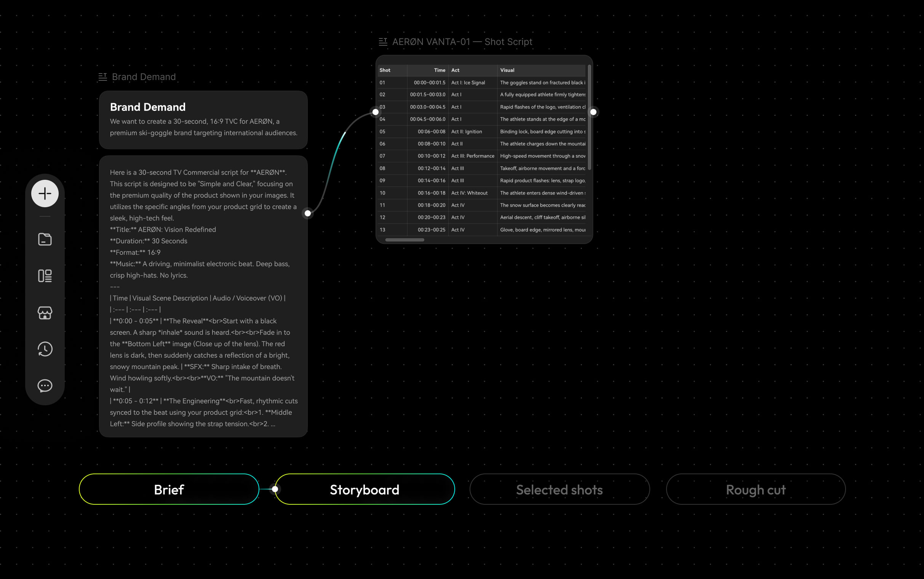Select the Act IV: Whiteout cell
The image size is (924, 579).
473,193
